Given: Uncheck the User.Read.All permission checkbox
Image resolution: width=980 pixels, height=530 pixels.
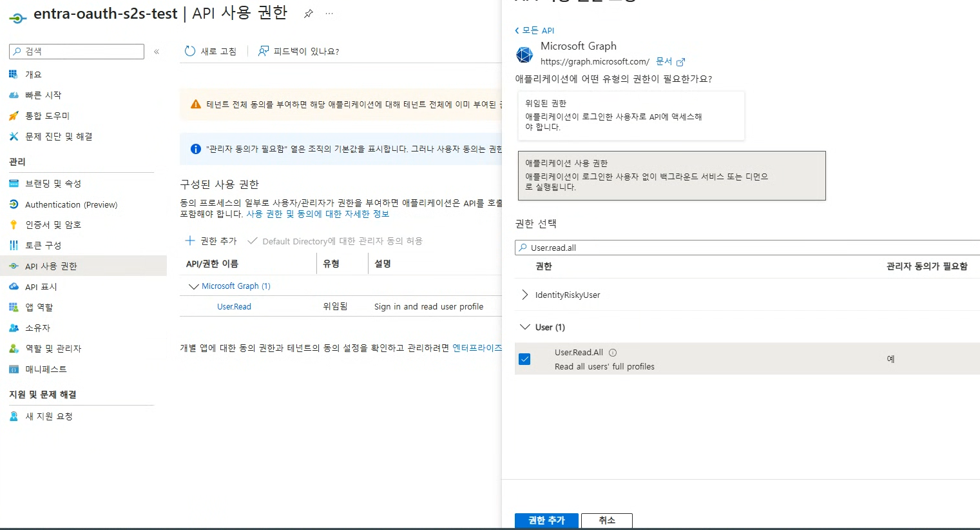Looking at the screenshot, I should [x=524, y=359].
